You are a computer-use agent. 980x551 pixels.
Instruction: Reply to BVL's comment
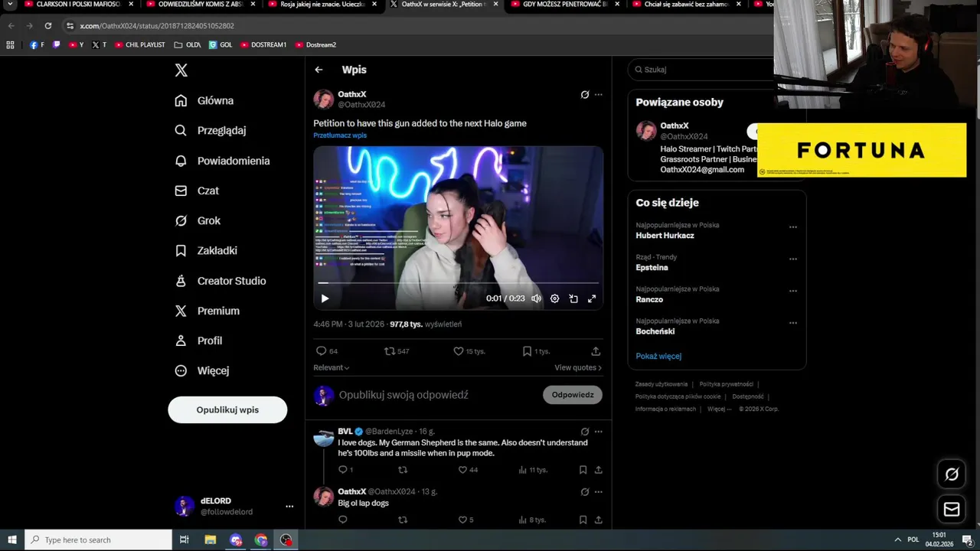coord(345,470)
